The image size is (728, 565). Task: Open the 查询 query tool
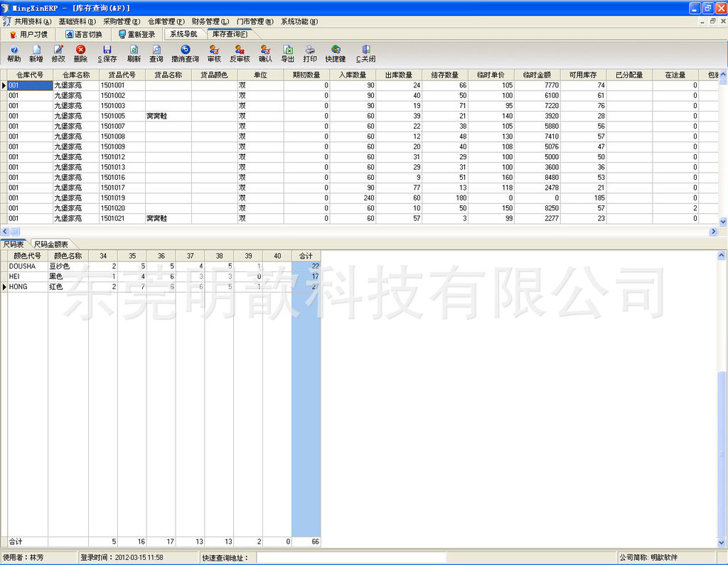point(156,54)
